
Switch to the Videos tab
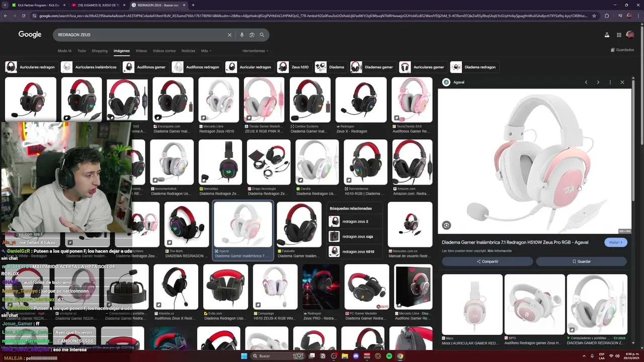(x=141, y=51)
